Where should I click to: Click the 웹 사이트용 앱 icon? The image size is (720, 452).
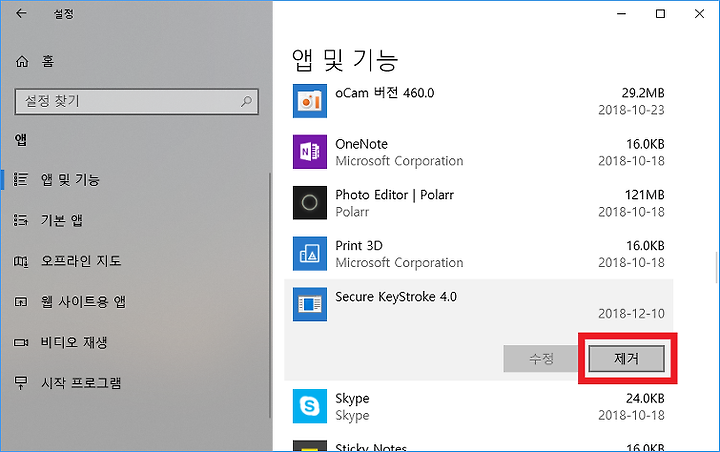(x=21, y=301)
